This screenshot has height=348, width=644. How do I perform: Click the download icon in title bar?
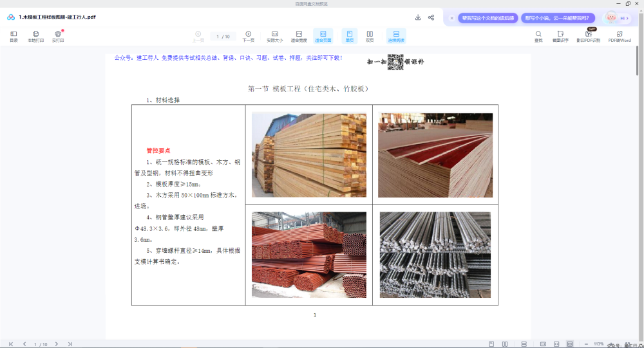pos(418,17)
